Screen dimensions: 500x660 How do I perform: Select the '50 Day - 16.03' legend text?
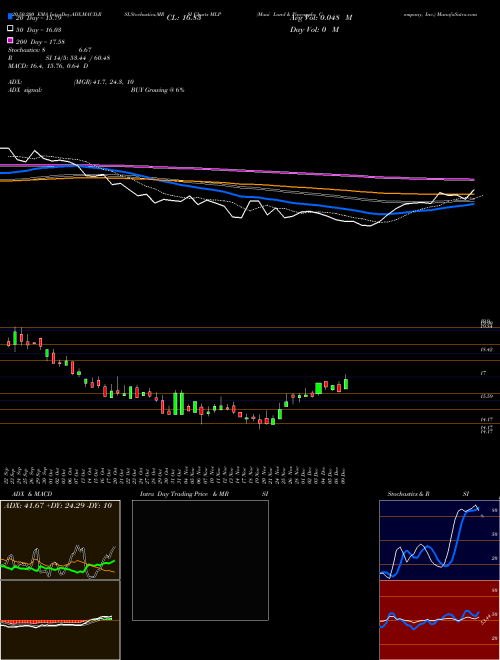pyautogui.click(x=39, y=30)
